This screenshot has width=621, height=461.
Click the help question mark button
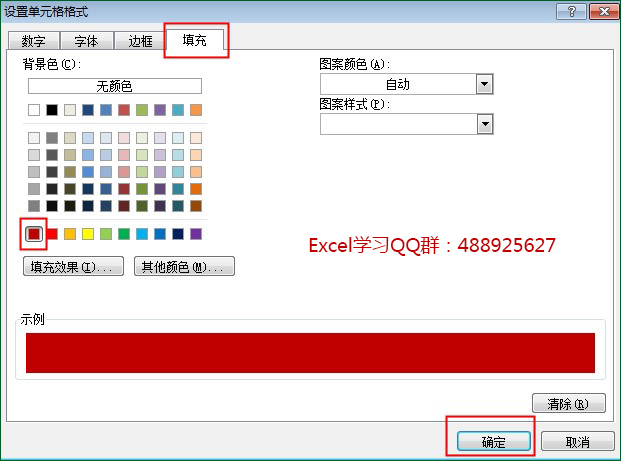[x=571, y=12]
